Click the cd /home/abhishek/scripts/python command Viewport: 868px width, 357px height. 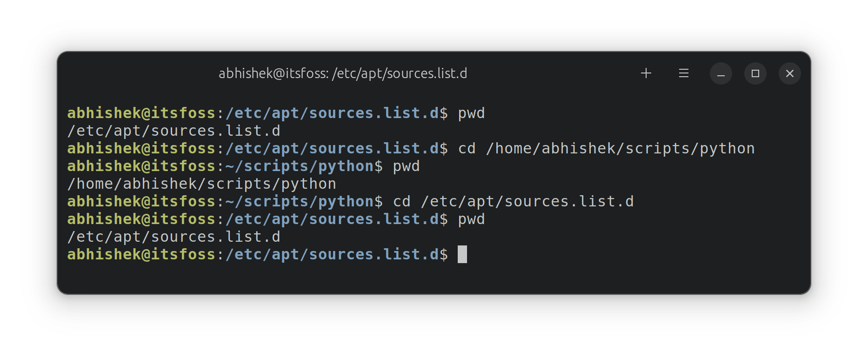pyautogui.click(x=606, y=149)
